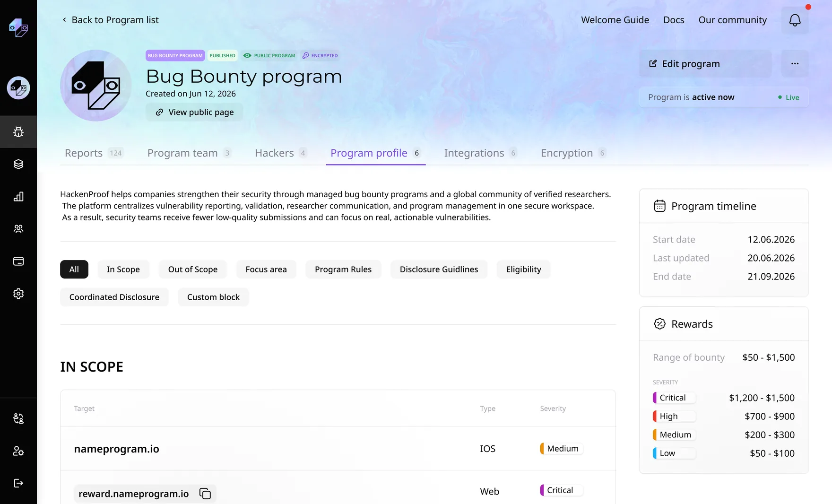
Task: Copy reward.nameprogram.io with the copy icon
Action: point(205,494)
